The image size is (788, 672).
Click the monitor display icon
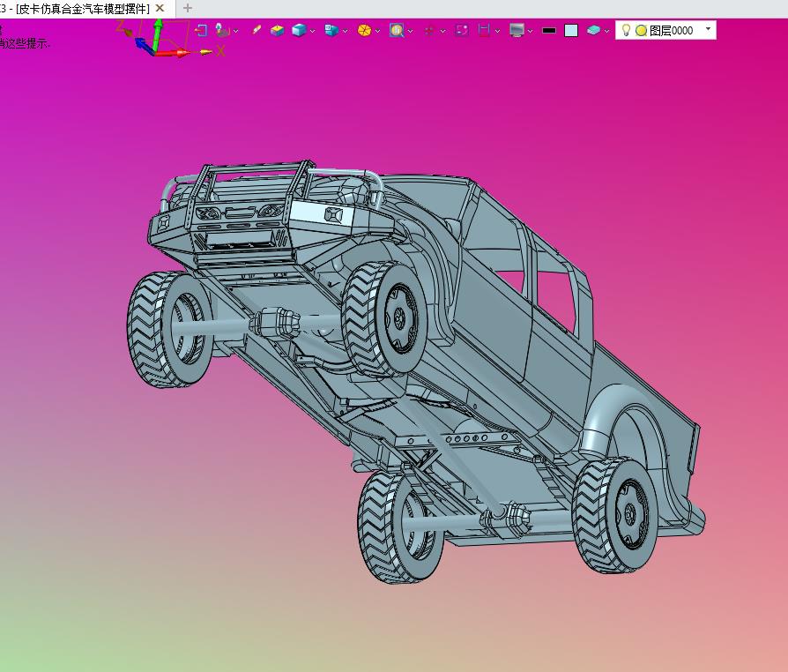[517, 31]
